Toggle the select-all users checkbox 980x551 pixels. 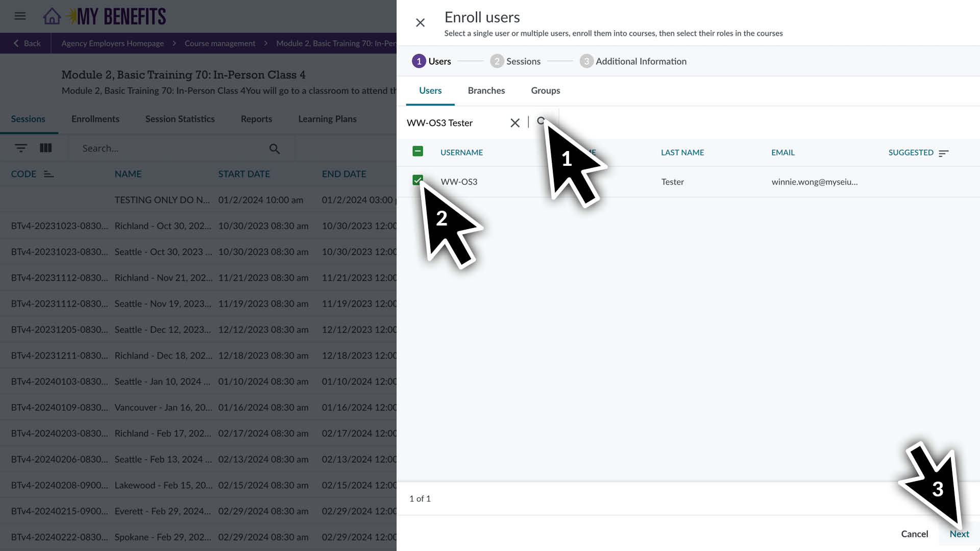418,152
